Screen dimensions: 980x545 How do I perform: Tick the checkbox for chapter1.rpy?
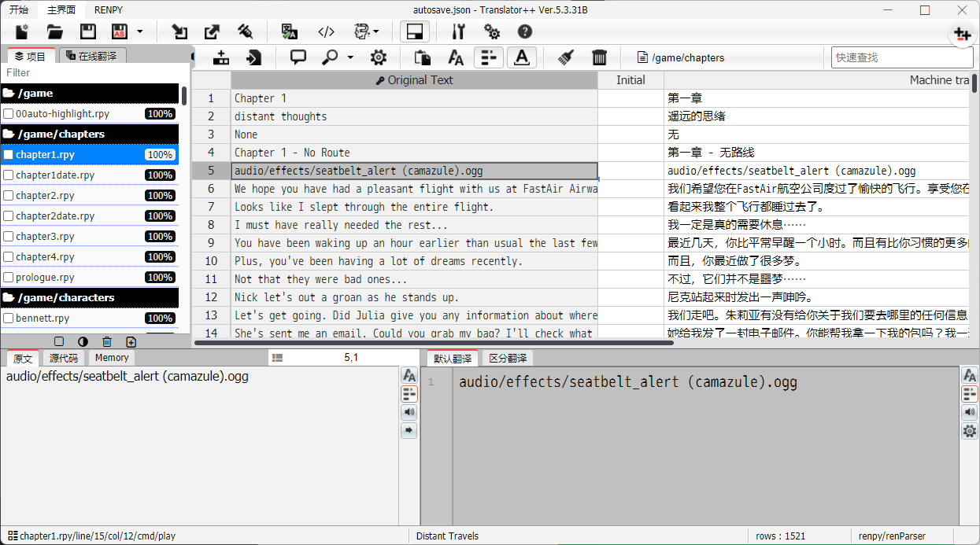point(9,155)
